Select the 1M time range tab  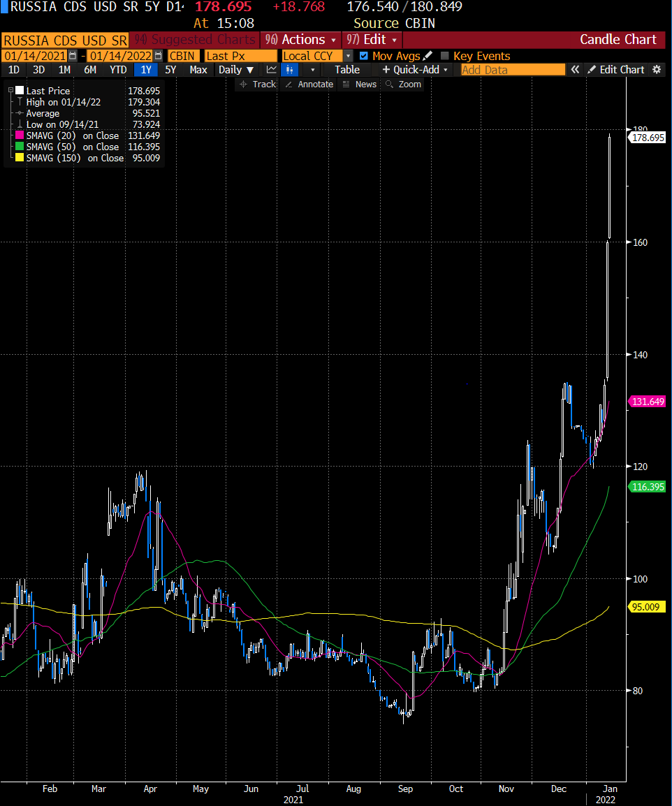(x=64, y=69)
